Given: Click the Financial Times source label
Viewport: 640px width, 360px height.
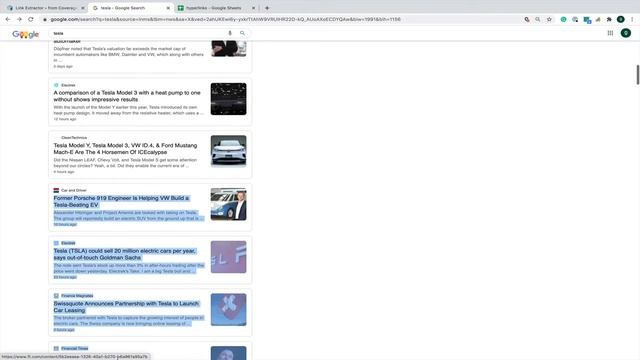Looking at the screenshot, I should pos(74,348).
